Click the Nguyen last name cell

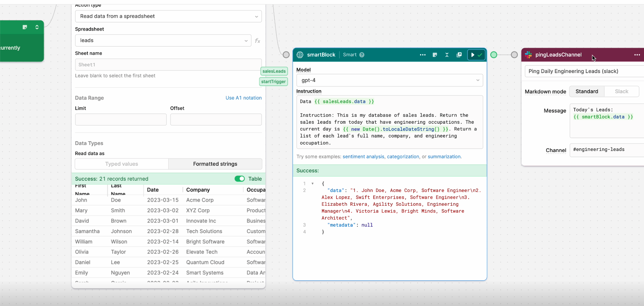tap(121, 273)
